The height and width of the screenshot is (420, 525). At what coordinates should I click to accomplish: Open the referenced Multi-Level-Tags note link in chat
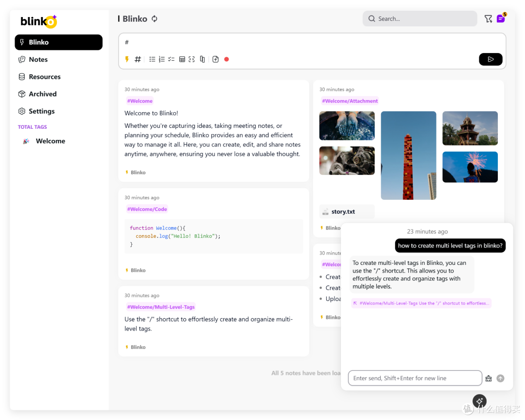pos(421,303)
